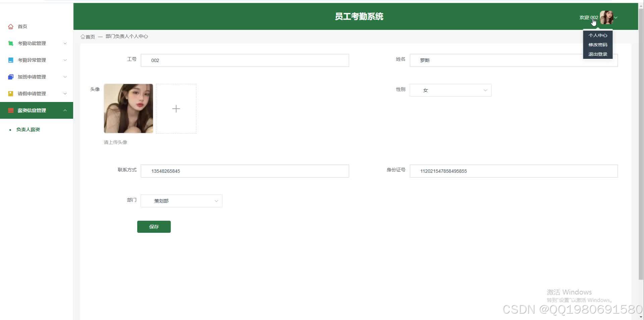Click the 请假申请管理 sidebar icon
The image size is (644, 320).
(x=10, y=93)
